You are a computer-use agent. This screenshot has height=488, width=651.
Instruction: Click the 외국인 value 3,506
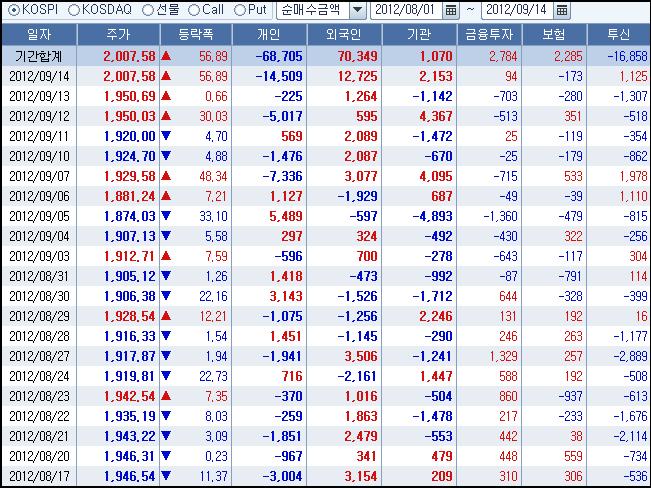coord(361,356)
